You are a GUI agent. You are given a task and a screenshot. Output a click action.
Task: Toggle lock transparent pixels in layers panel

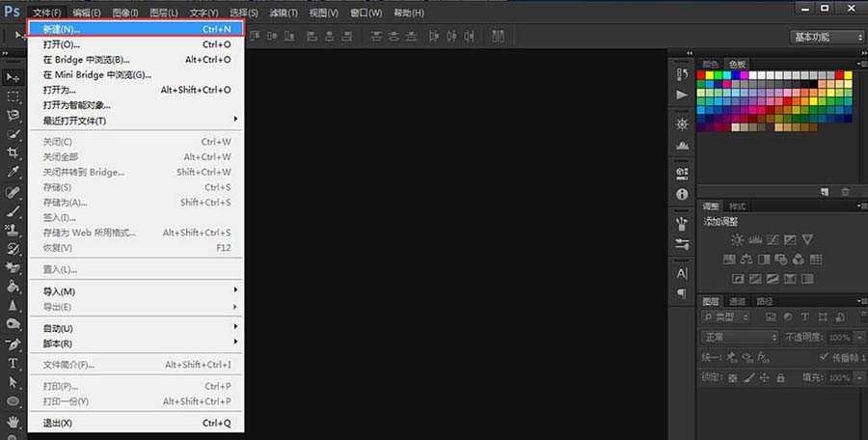click(x=733, y=377)
